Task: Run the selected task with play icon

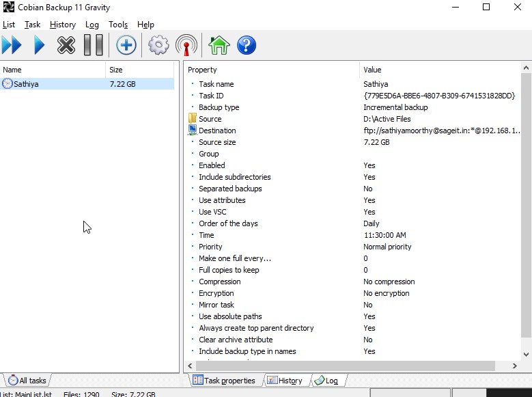Action: pos(39,46)
